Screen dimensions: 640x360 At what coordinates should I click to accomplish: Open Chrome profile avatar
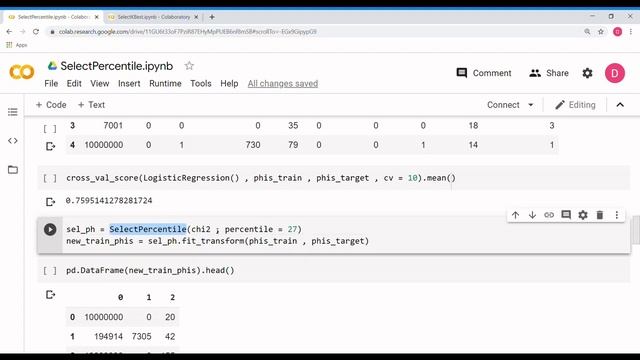pos(618,31)
